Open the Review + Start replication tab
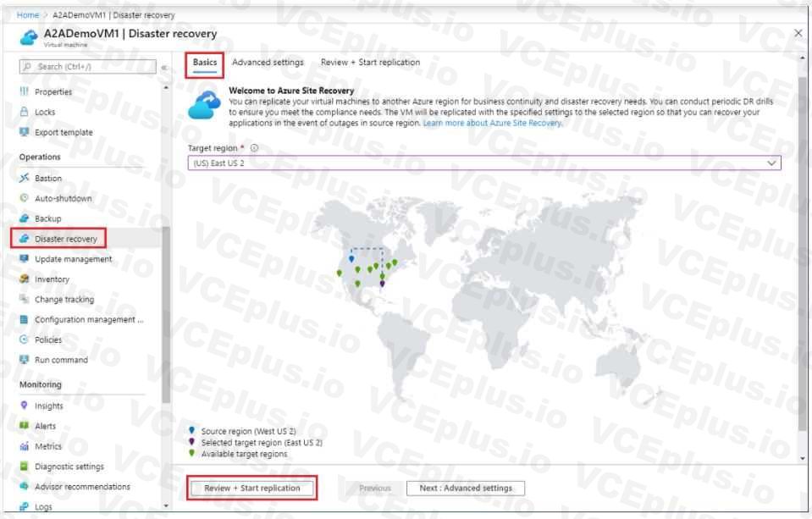812x519 pixels. pos(370,62)
